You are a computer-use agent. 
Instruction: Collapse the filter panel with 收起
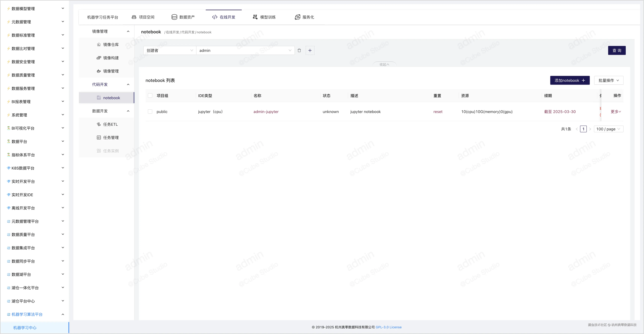tap(384, 64)
